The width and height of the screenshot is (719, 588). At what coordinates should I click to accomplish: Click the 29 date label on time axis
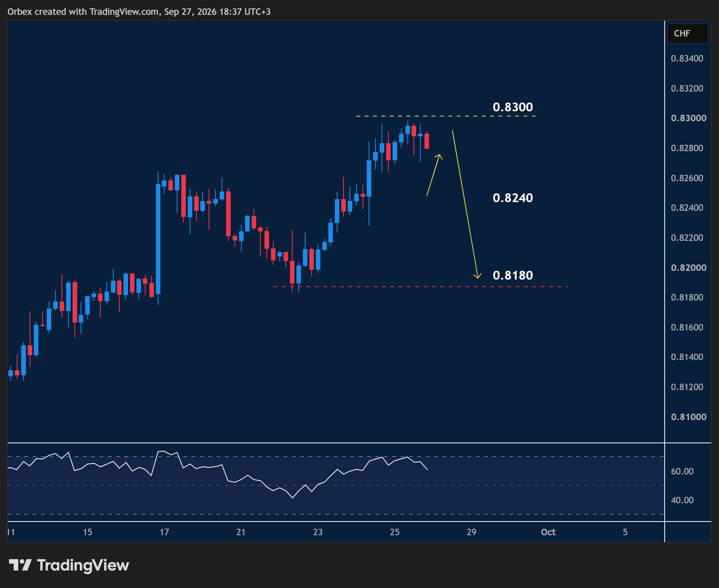(471, 532)
